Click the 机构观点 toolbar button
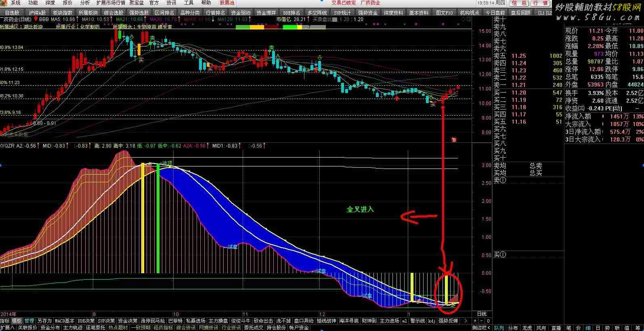644x331 pixels. (x=470, y=13)
